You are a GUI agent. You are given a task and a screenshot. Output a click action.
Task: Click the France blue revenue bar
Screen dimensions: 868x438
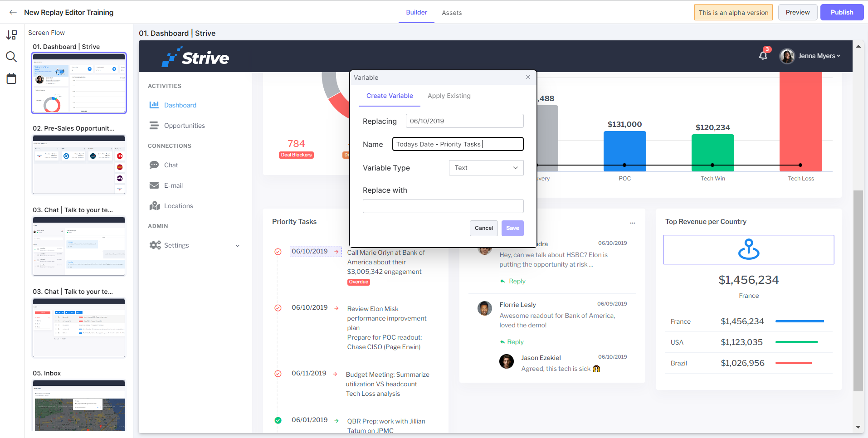(x=800, y=321)
